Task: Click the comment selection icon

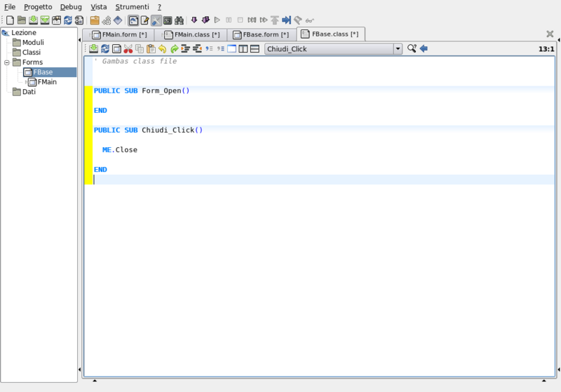Action: (x=209, y=48)
